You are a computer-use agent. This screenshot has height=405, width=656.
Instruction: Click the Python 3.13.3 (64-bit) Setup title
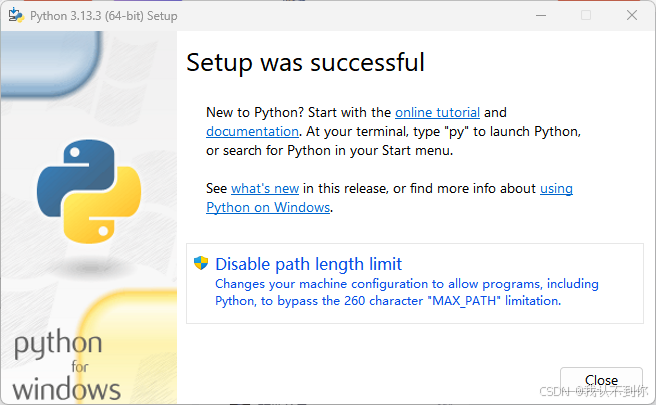click(x=104, y=16)
